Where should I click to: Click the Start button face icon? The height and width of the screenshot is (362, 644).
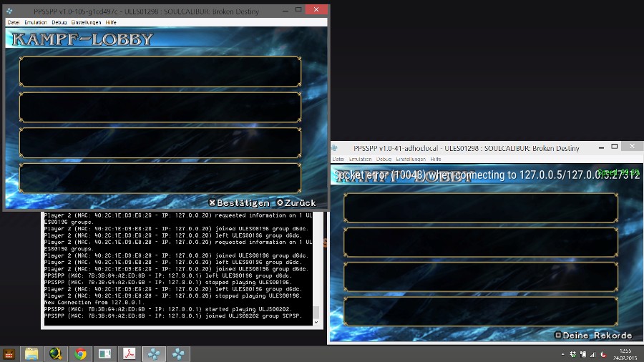[x=9, y=353]
